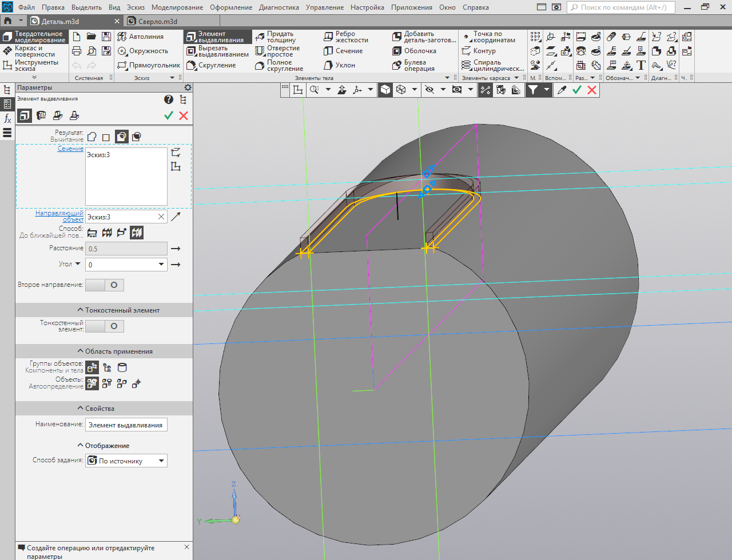Click the Наименование input field
This screenshot has width=732, height=560.
click(126, 425)
